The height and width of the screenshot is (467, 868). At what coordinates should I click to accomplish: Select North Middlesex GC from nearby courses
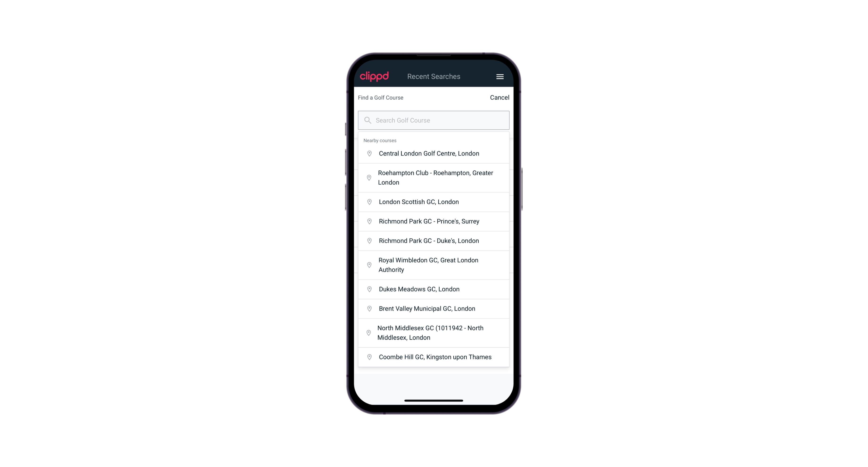[x=434, y=332]
